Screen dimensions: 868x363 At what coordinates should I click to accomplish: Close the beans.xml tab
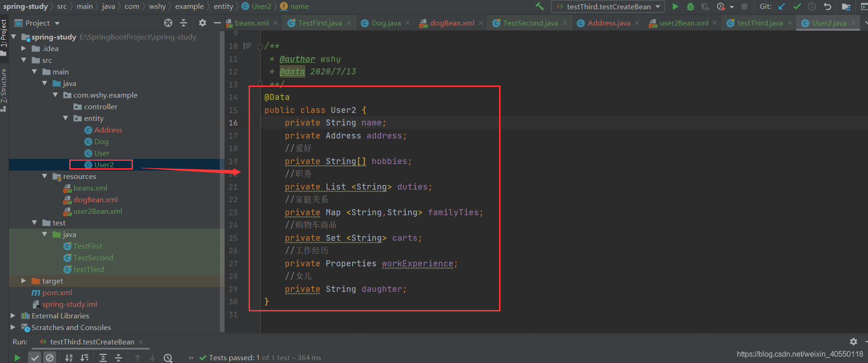(276, 23)
